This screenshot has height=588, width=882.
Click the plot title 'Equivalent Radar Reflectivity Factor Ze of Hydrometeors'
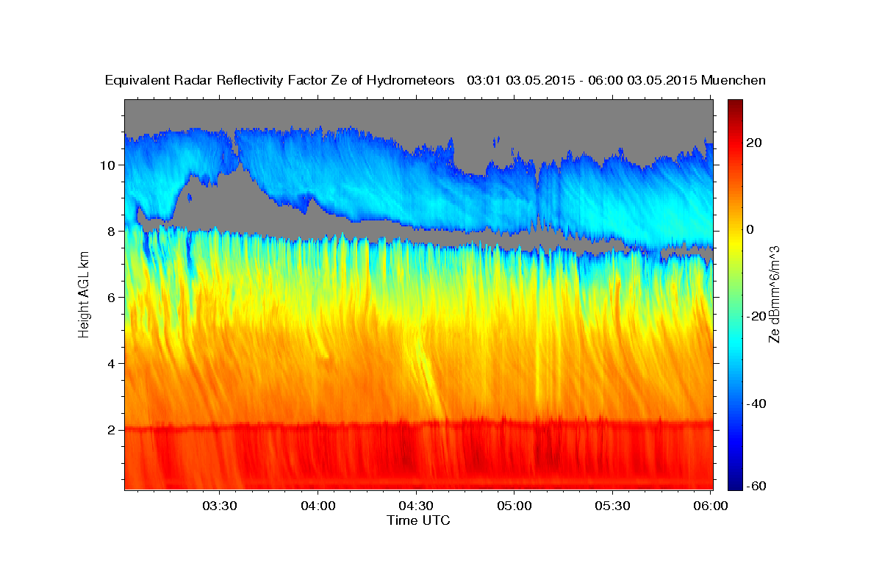point(280,81)
